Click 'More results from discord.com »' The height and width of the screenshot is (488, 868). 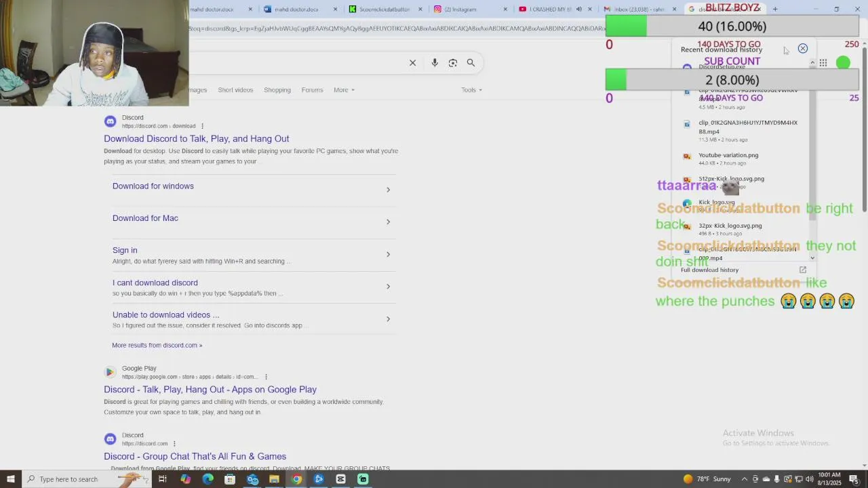157,345
